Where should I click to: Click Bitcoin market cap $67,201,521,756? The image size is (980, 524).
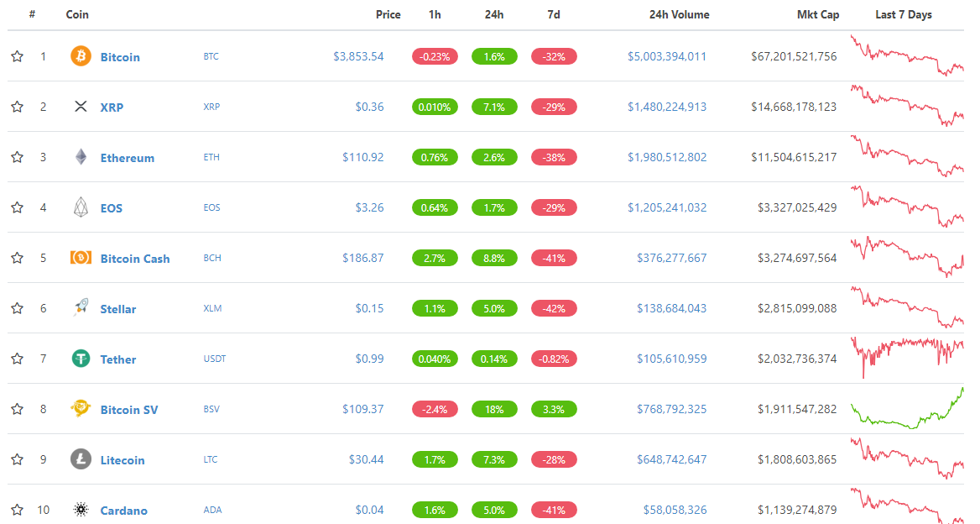[x=794, y=56]
